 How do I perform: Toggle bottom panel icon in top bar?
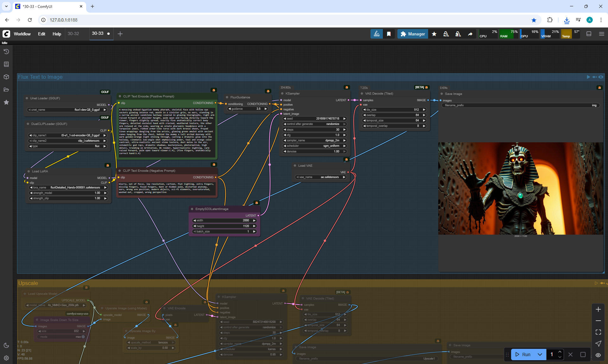[x=589, y=34]
